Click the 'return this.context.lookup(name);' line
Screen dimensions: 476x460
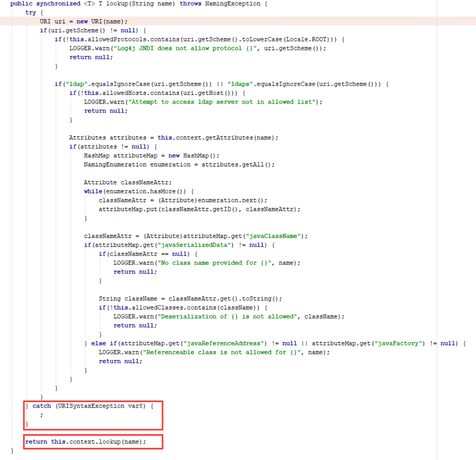coord(85,441)
